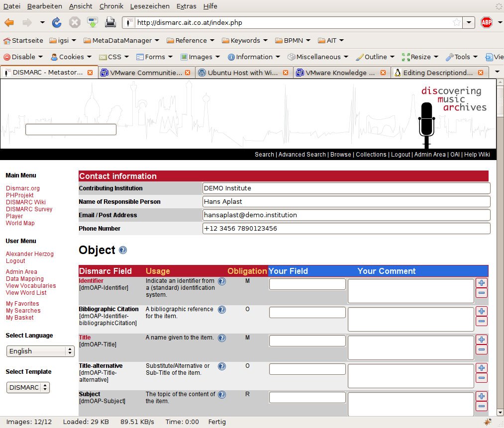Open help icon for Bibliographic Citation usage
The image size is (504, 428).
(222, 310)
